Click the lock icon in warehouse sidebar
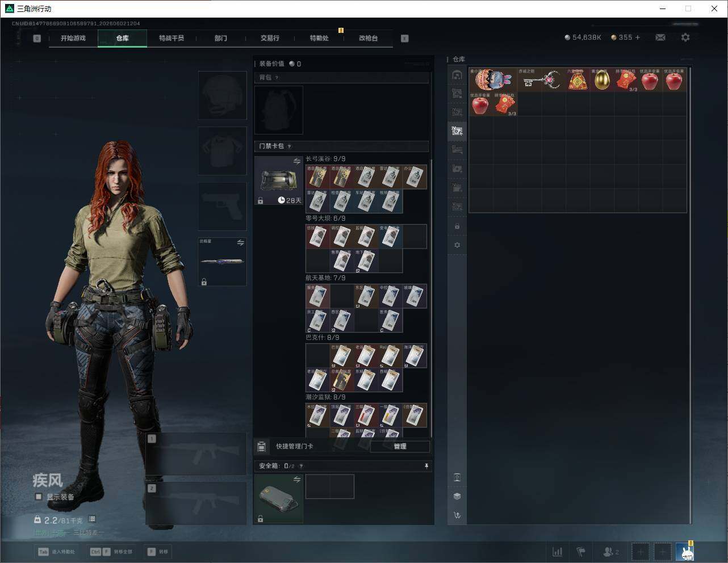This screenshot has height=563, width=728. click(457, 226)
